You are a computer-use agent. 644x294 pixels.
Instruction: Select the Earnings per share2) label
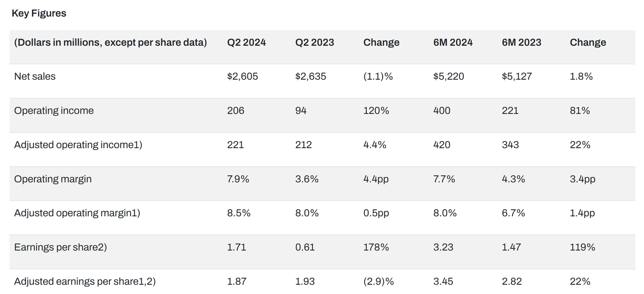point(60,247)
